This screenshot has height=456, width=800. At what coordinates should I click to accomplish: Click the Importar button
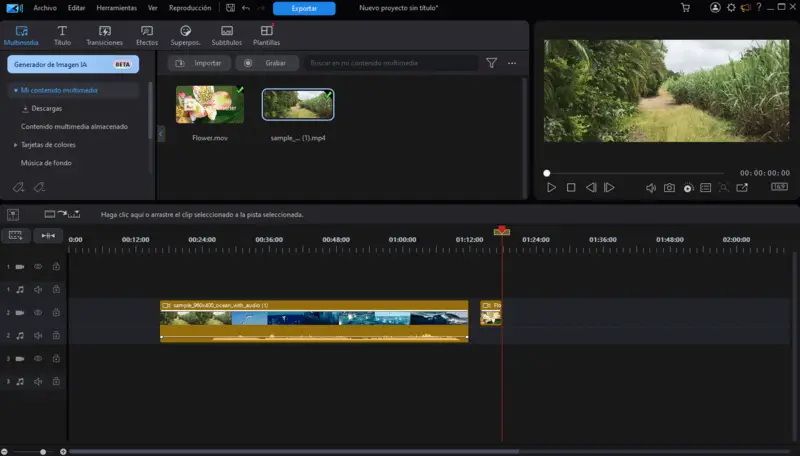199,63
